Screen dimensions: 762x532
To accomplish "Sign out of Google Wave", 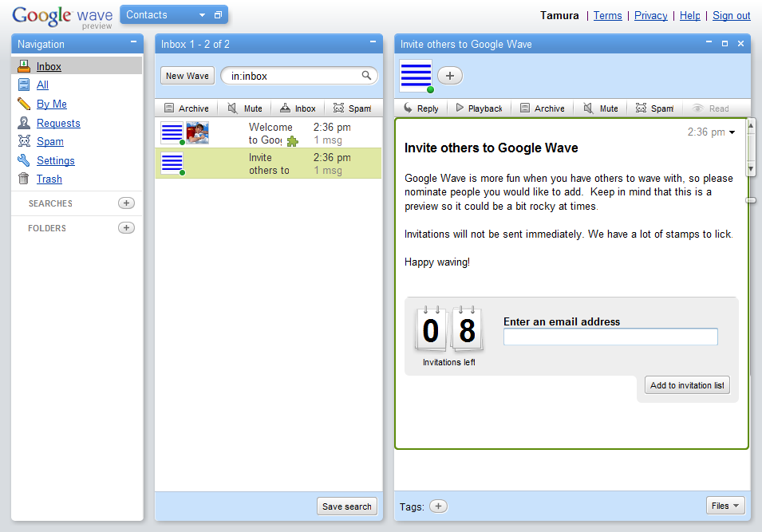I will [733, 15].
